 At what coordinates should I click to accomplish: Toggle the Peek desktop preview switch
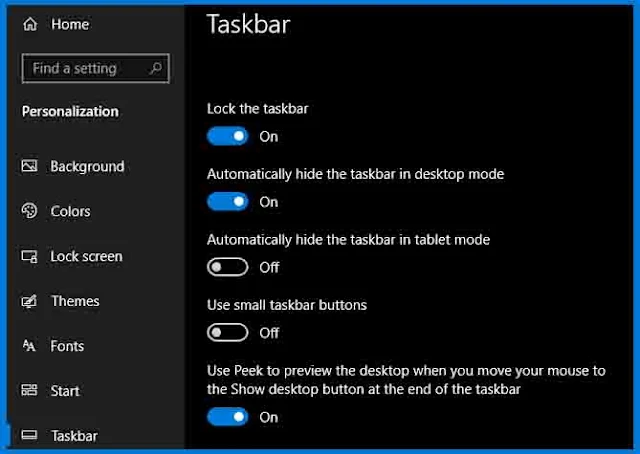[227, 417]
